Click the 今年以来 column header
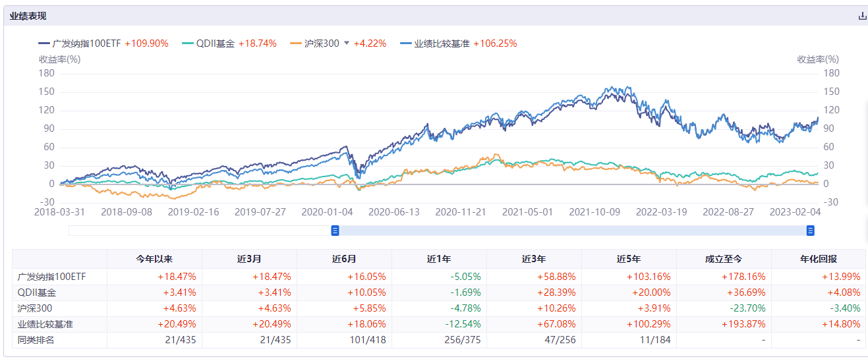 click(x=154, y=259)
